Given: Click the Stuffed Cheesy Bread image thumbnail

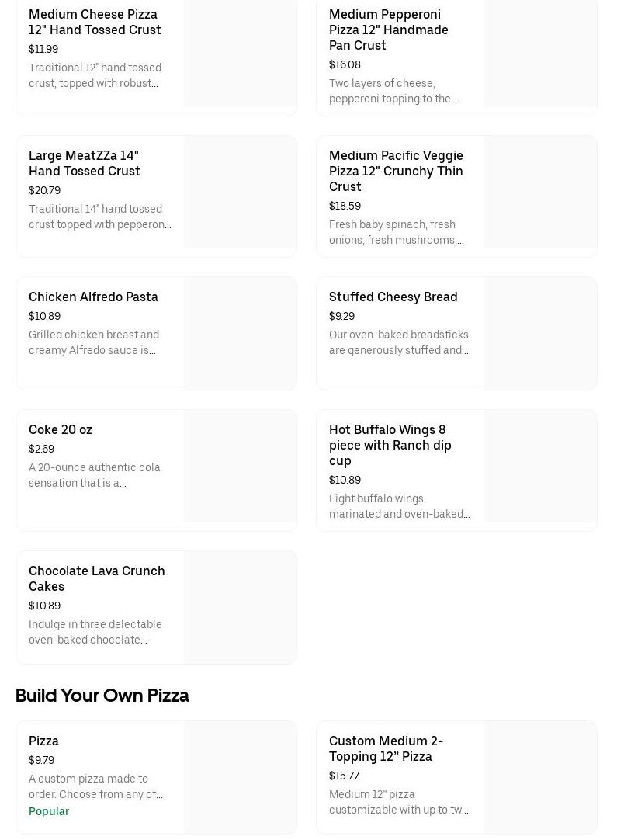Looking at the screenshot, I should tap(540, 334).
